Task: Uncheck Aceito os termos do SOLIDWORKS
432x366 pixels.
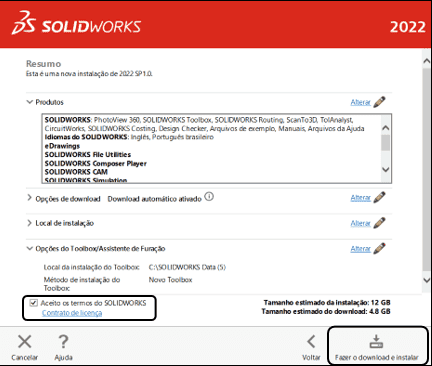Action: click(x=33, y=303)
